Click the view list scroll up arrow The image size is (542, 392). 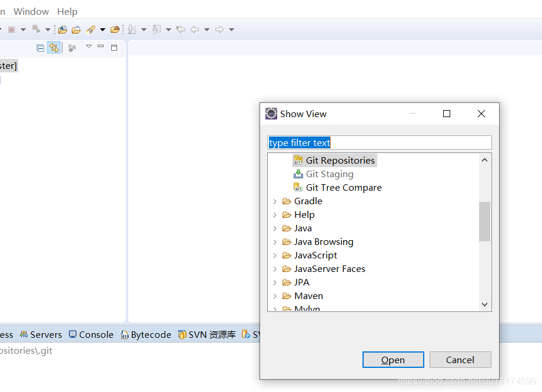point(484,160)
